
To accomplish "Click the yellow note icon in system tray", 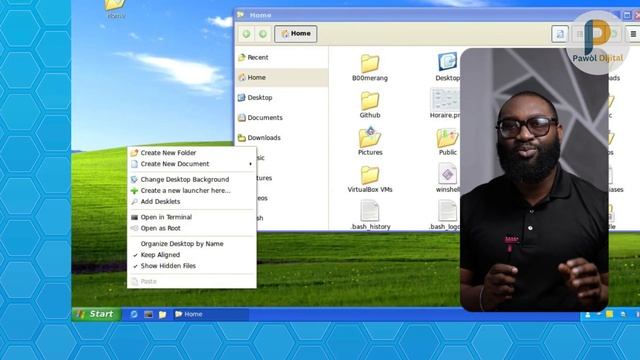I will (609, 314).
